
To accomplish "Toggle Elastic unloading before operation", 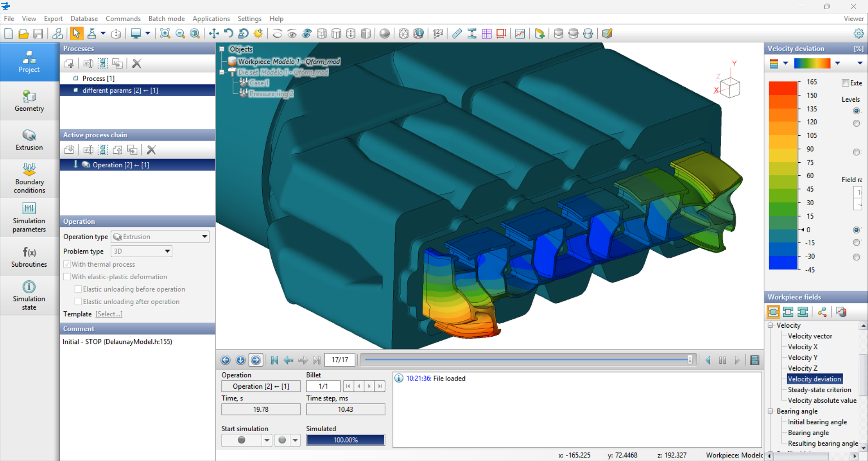I will pos(78,289).
